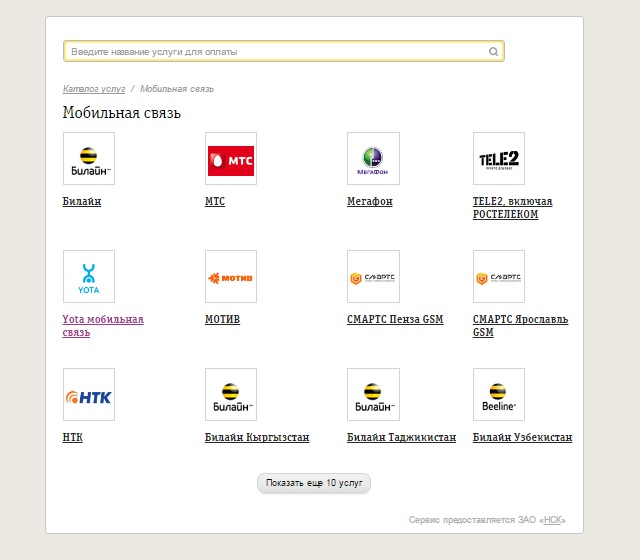The image size is (640, 560).
Task: Select the СМАРТС Пенза GSM logo
Action: click(x=373, y=277)
